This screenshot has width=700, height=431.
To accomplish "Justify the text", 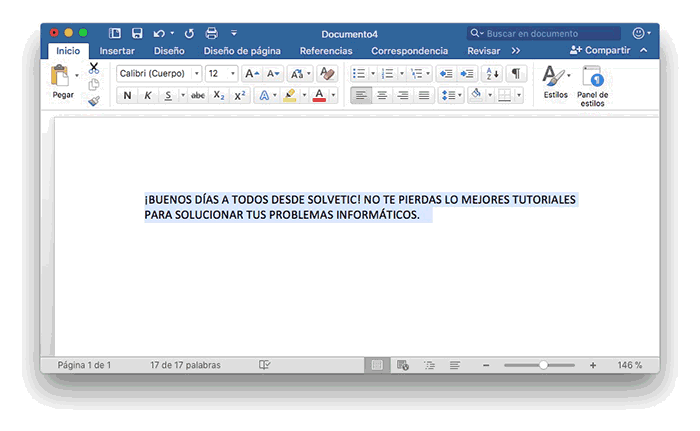I will click(x=424, y=95).
